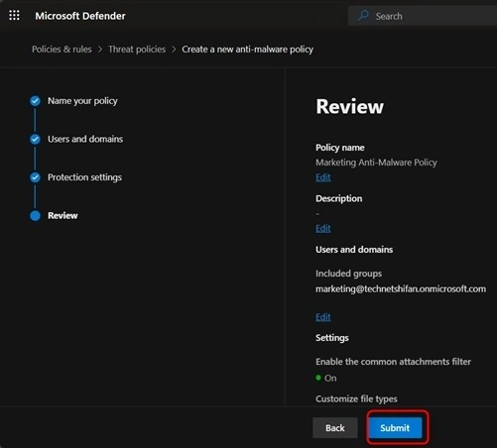
Task: Go to Users and domains step
Action: [85, 139]
